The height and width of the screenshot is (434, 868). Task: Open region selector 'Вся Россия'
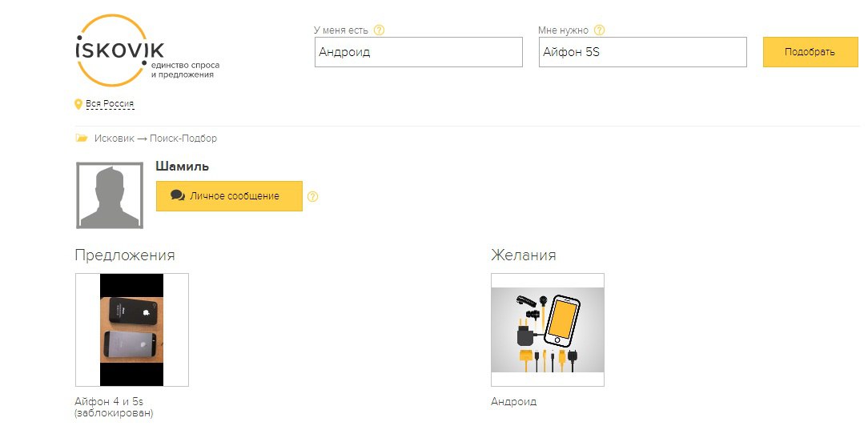(x=110, y=103)
